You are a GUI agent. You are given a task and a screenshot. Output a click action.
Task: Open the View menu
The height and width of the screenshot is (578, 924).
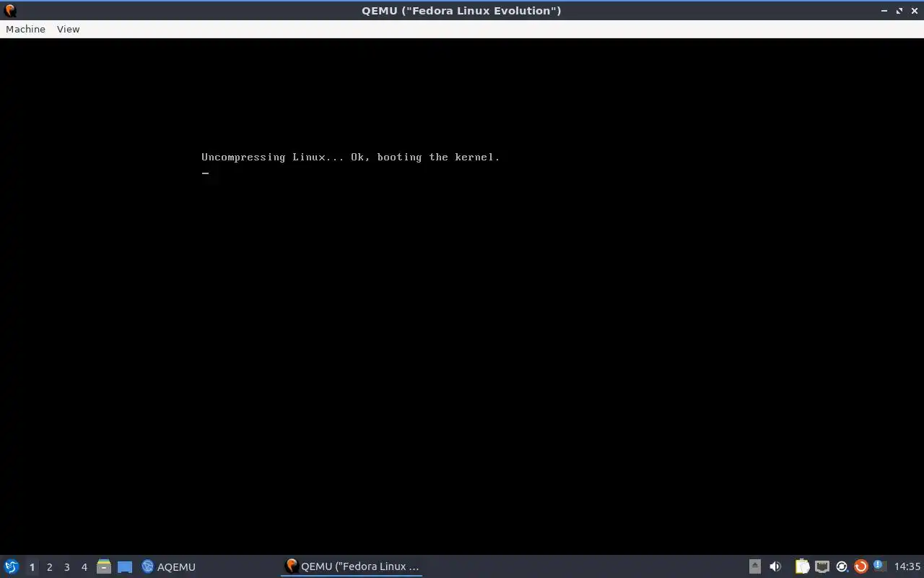pyautogui.click(x=68, y=29)
